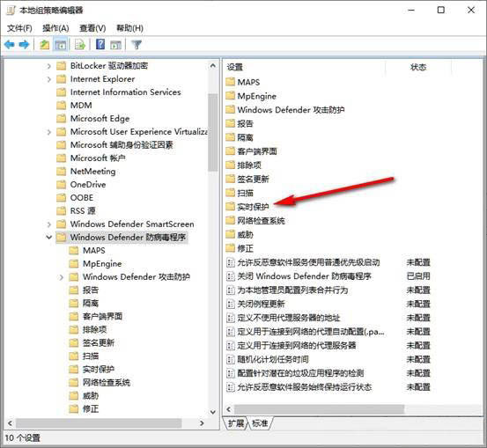Viewport: 487px width, 448px height.
Task: Select Internet Information Services in the tree
Action: (x=125, y=92)
